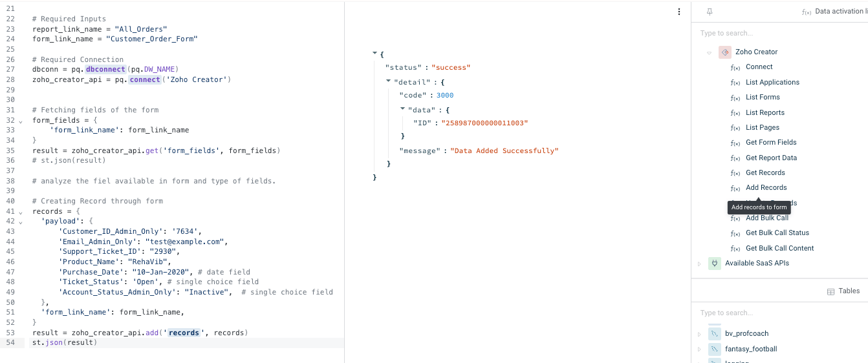Select the Get Bulk Call Status function
This screenshot has height=363, width=868.
777,233
